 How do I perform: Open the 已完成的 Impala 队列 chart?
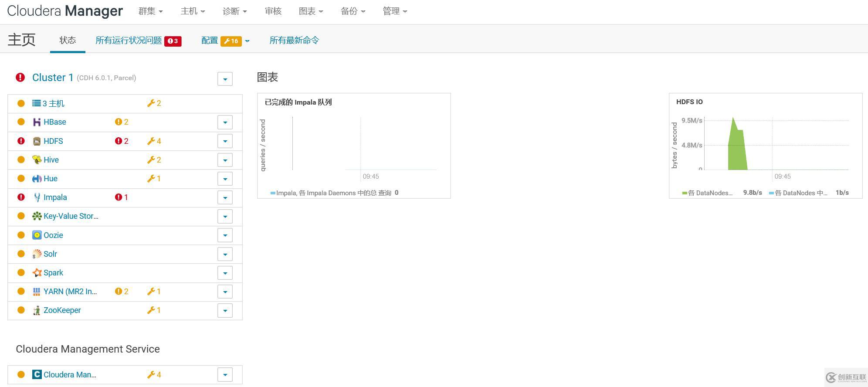pos(354,146)
